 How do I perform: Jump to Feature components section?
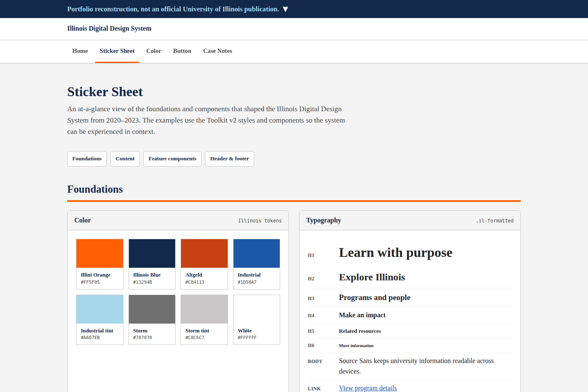[172, 159]
